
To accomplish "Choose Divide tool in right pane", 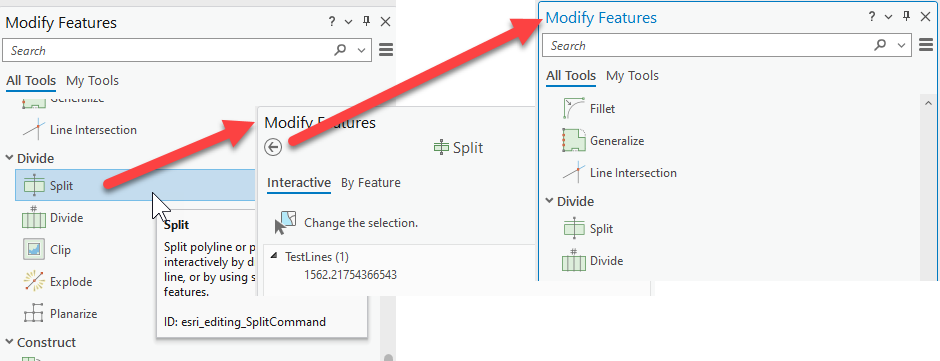I will tap(592, 261).
